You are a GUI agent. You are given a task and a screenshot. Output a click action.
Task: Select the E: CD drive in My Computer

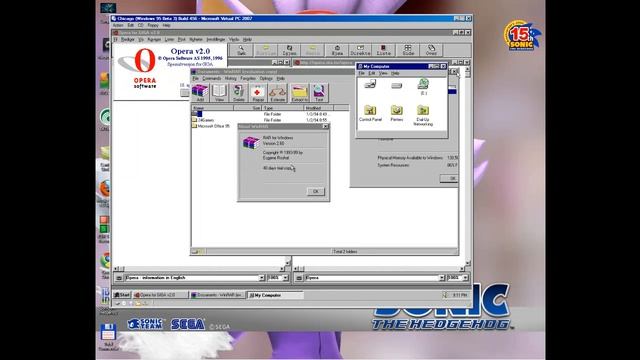coord(423,87)
